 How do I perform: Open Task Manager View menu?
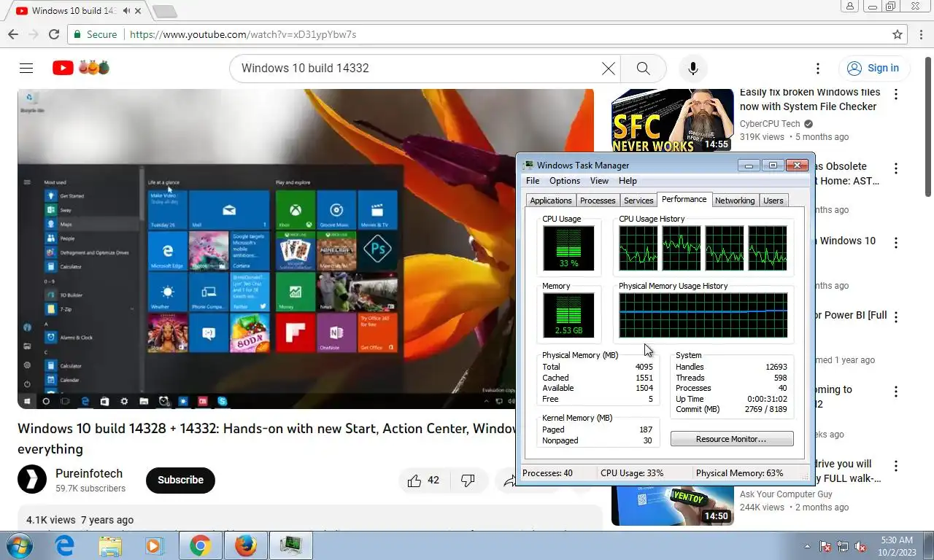[x=599, y=181]
